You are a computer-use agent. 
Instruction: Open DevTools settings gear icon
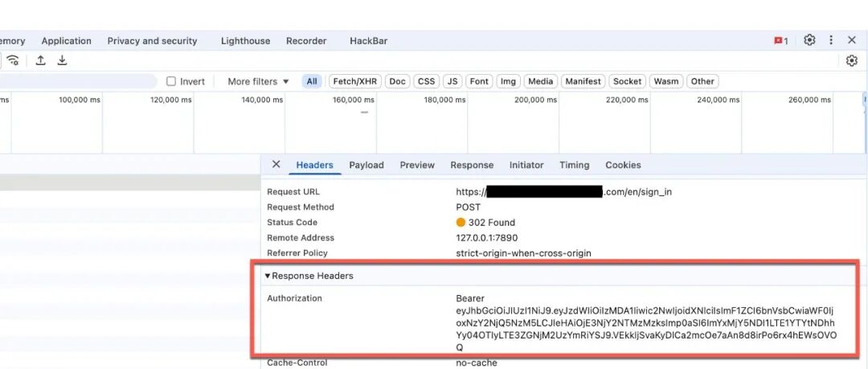(809, 40)
